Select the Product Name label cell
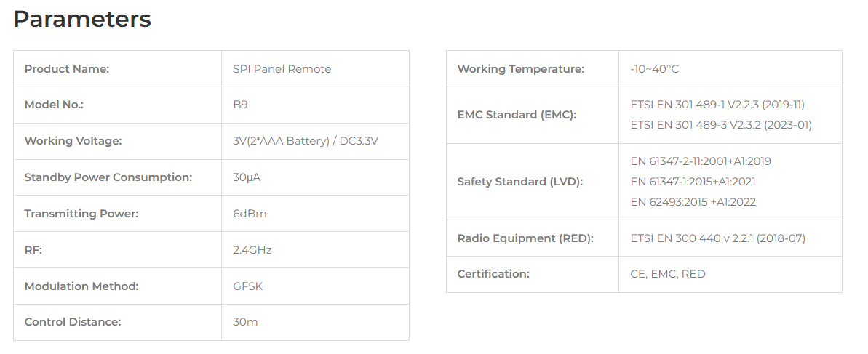Viewport: 868px width, 354px height. click(x=117, y=68)
